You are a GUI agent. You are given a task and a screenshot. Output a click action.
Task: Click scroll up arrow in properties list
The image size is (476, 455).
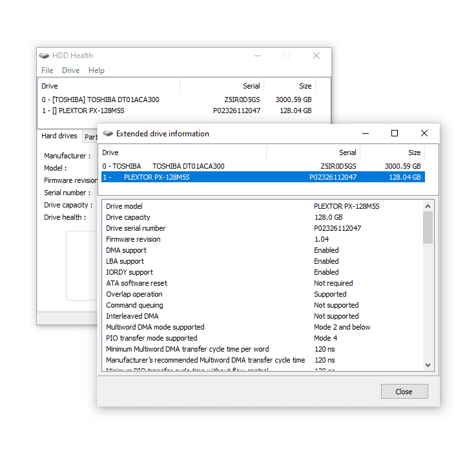pyautogui.click(x=428, y=206)
